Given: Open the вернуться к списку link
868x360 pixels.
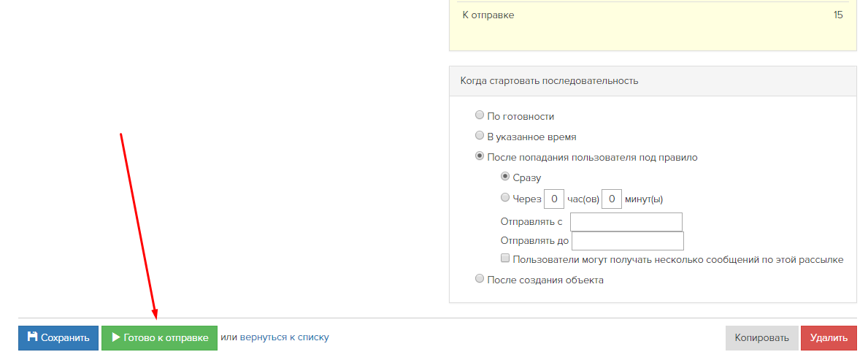Looking at the screenshot, I should [x=285, y=337].
